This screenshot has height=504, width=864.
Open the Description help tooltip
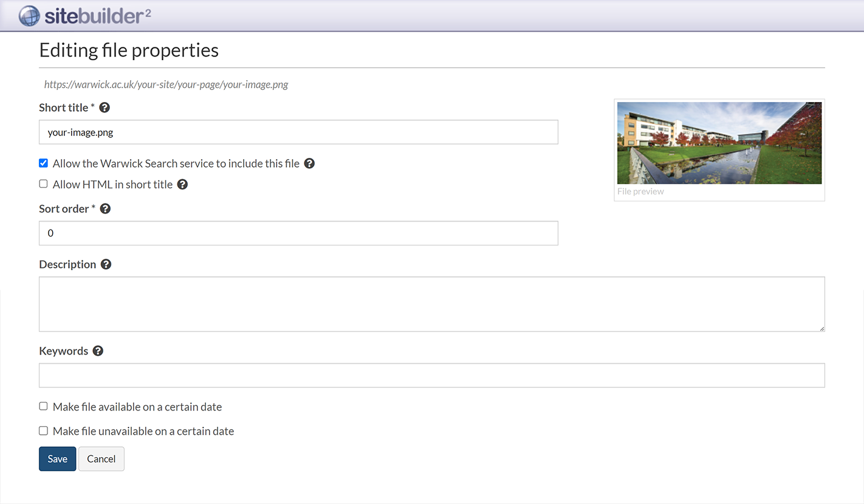tap(106, 264)
